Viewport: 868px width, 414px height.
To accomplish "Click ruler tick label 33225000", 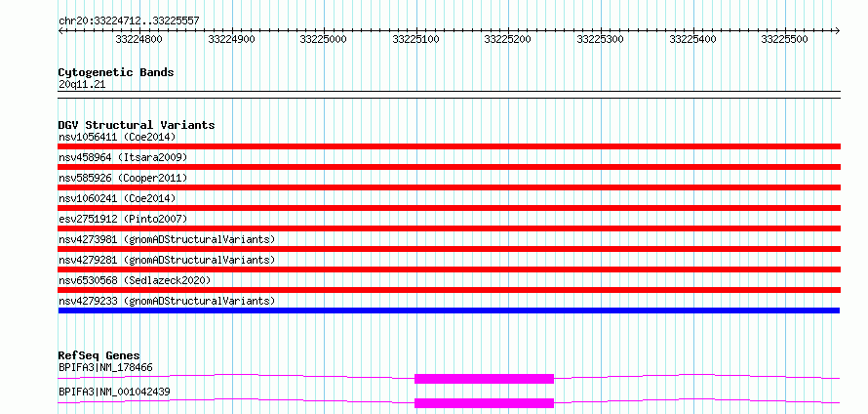I will 323,39.
